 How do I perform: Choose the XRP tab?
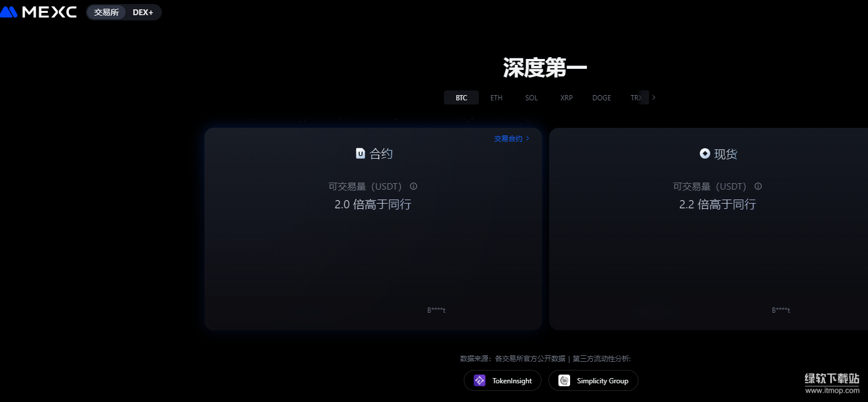(x=567, y=97)
